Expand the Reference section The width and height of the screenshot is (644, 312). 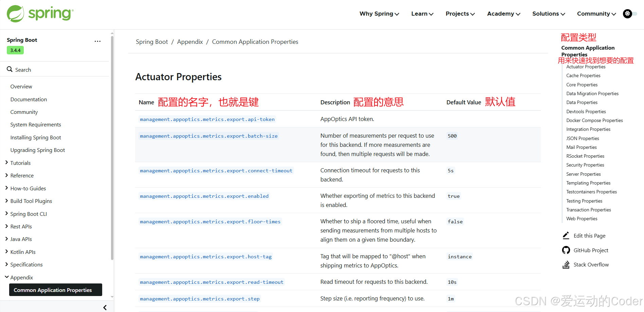(x=22, y=175)
